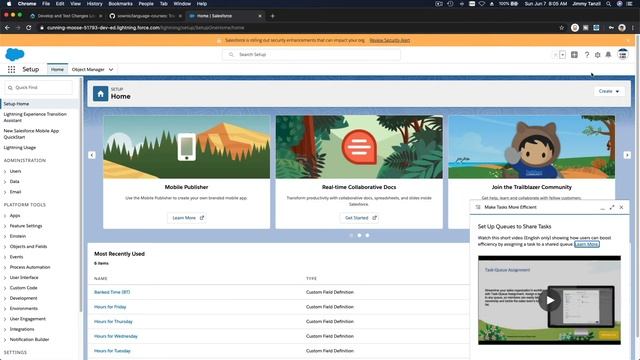The image size is (640, 360).
Task: Expand the Custom Code node
Action: click(x=5, y=288)
